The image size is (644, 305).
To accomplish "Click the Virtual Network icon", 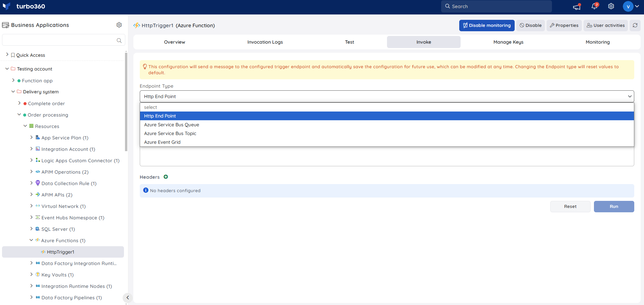I will point(38,206).
